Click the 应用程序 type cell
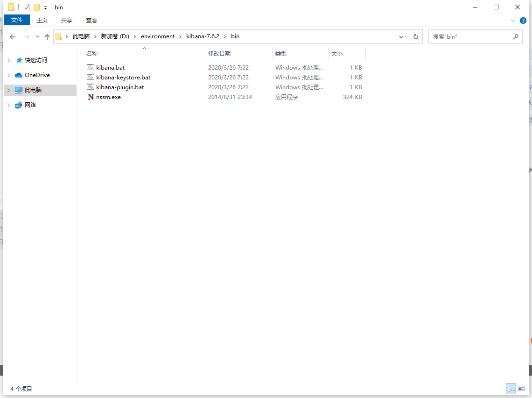532x398 pixels. 287,97
